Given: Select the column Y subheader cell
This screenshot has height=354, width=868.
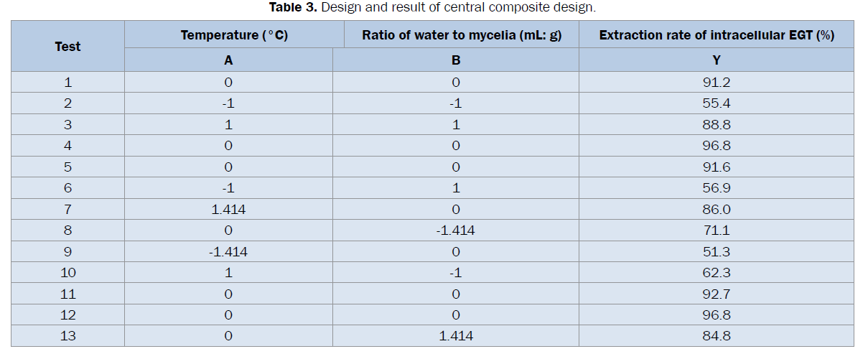Looking at the screenshot, I should click(716, 60).
